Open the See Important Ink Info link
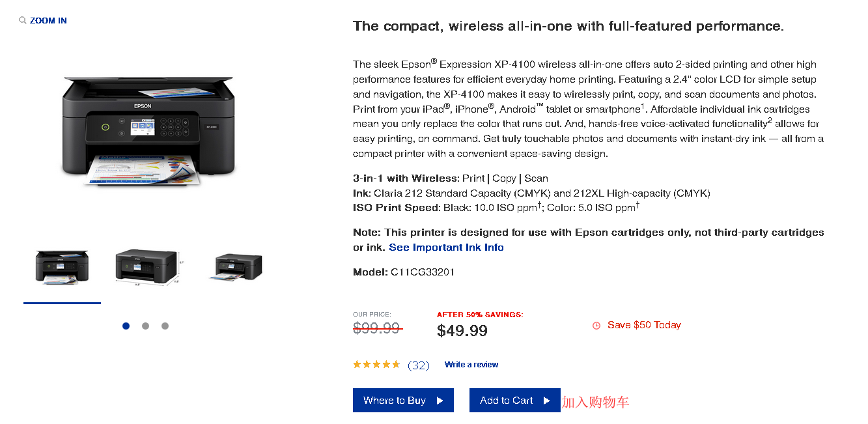Screen dimensions: 868x424 [446, 247]
